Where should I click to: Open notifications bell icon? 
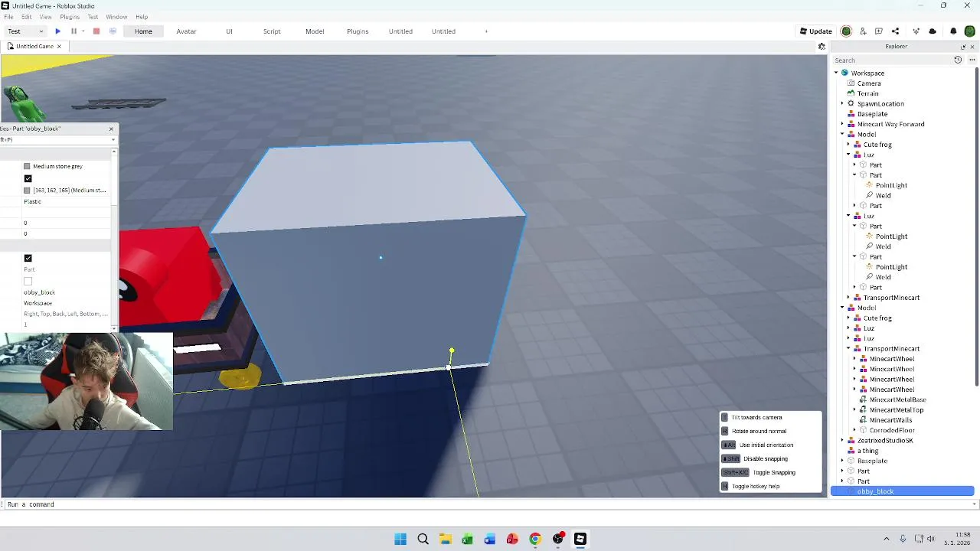pos(953,31)
